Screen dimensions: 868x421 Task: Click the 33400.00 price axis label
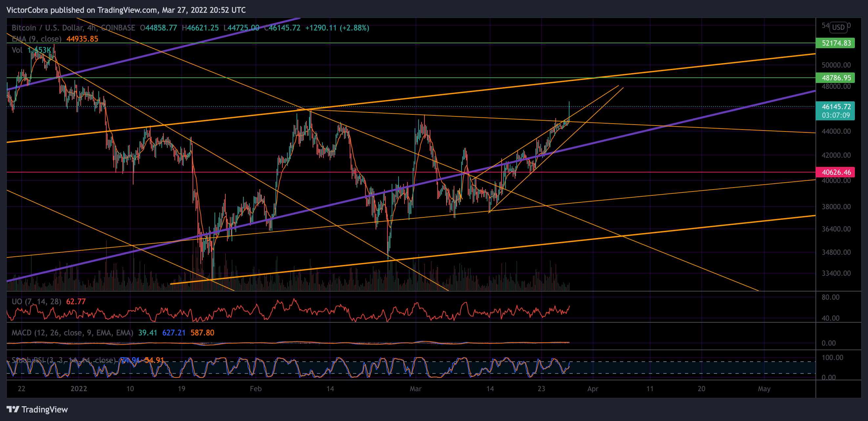tap(836, 273)
